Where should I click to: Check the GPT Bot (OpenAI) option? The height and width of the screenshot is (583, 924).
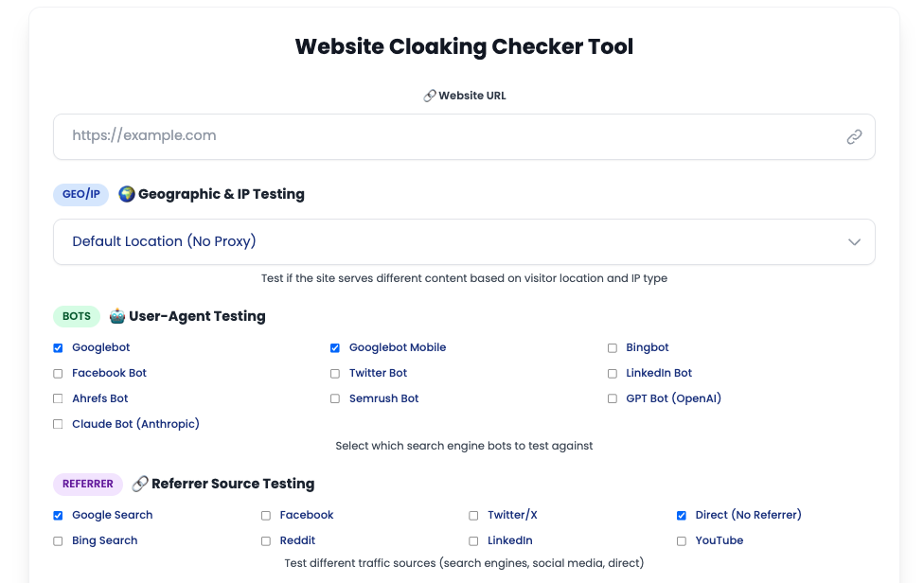[x=613, y=398]
